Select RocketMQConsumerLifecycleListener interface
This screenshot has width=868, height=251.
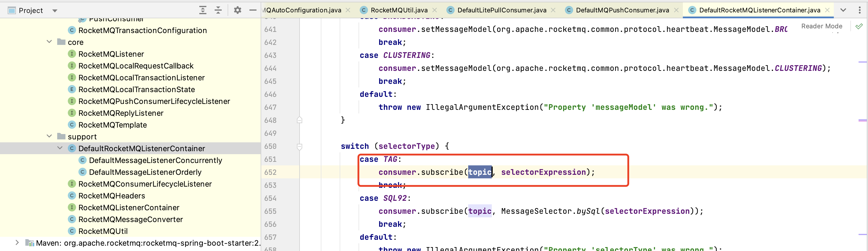(x=145, y=184)
